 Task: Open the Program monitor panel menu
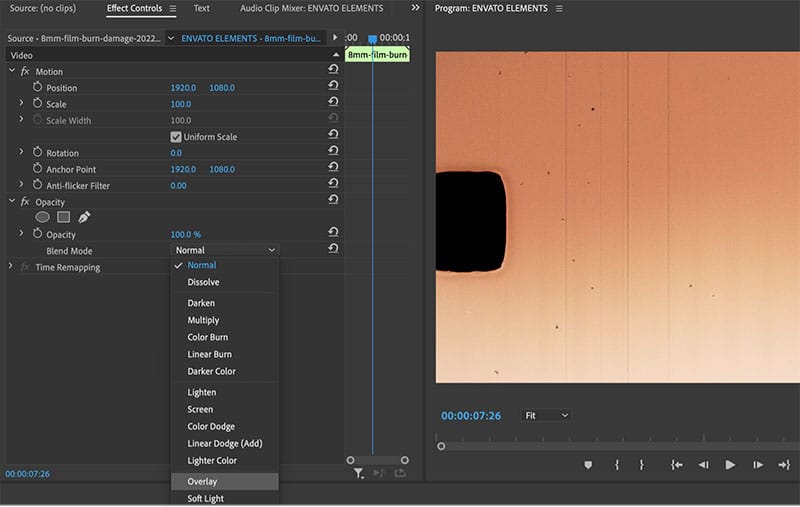[559, 9]
